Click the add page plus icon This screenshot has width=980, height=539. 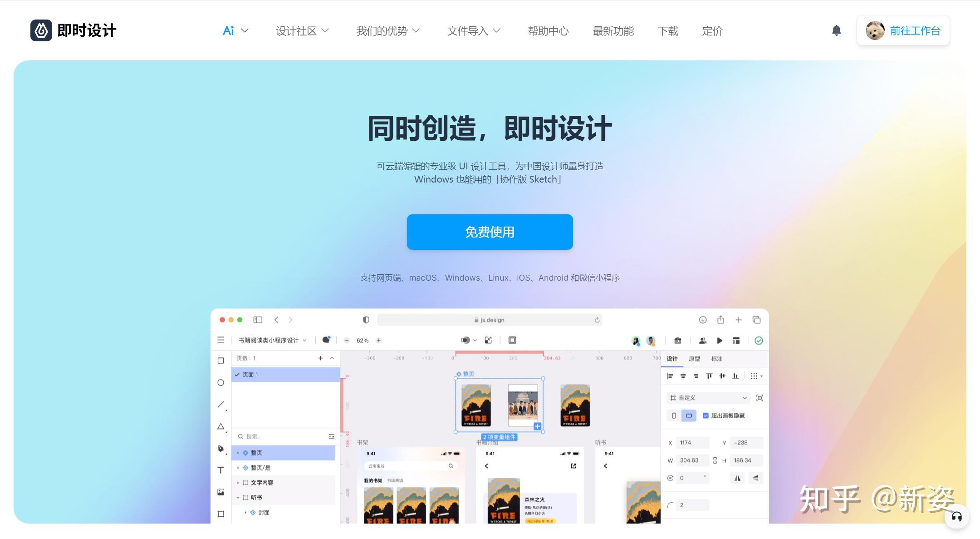[320, 358]
